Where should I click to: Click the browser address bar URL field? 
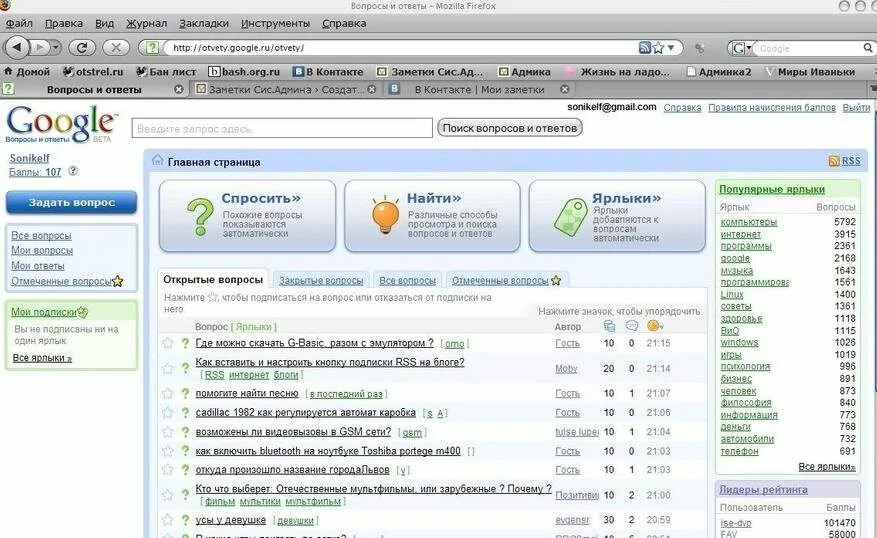pyautogui.click(x=403, y=48)
